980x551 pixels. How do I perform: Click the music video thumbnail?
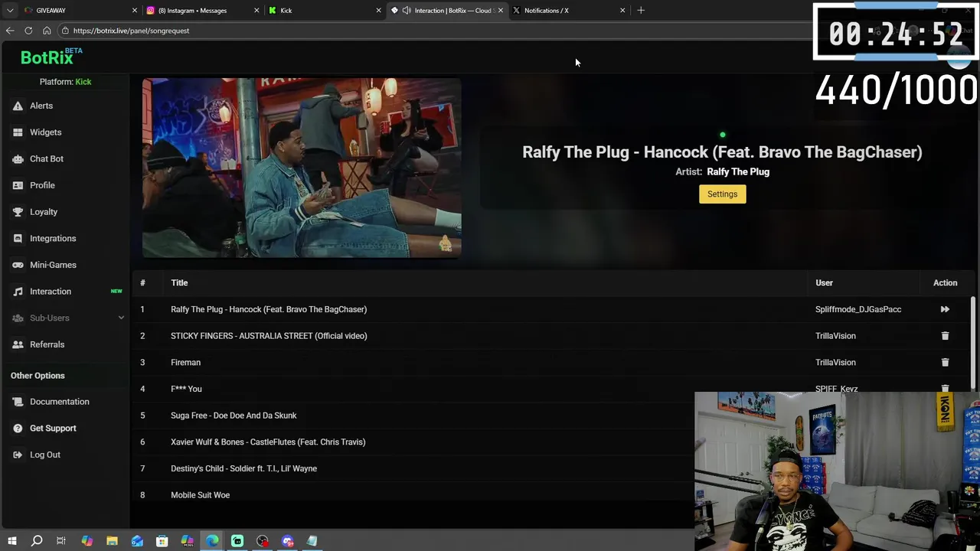click(x=302, y=168)
